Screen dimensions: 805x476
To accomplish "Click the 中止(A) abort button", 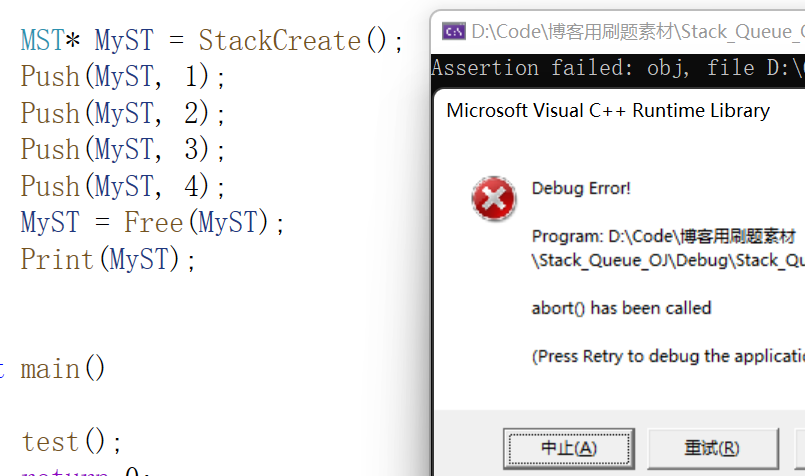I will point(569,449).
